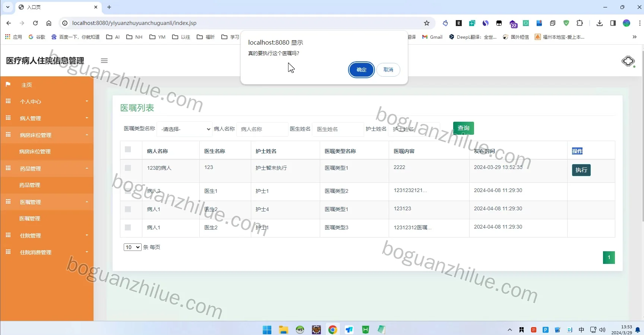Expand the 住院消费管理 sidebar menu
This screenshot has width=644, height=335.
(47, 252)
